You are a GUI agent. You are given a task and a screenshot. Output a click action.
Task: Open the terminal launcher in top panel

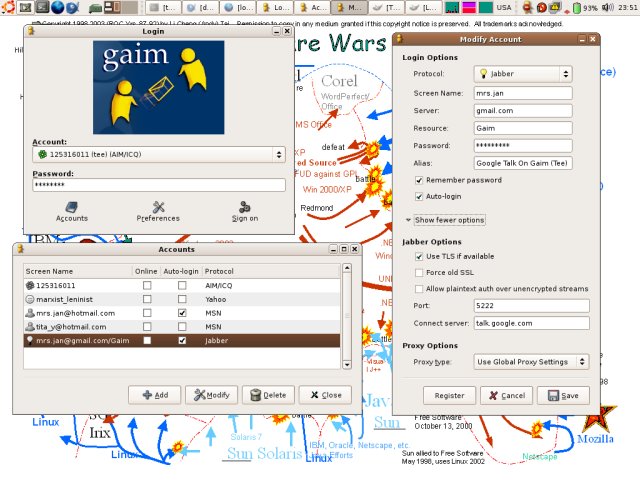pos(42,7)
